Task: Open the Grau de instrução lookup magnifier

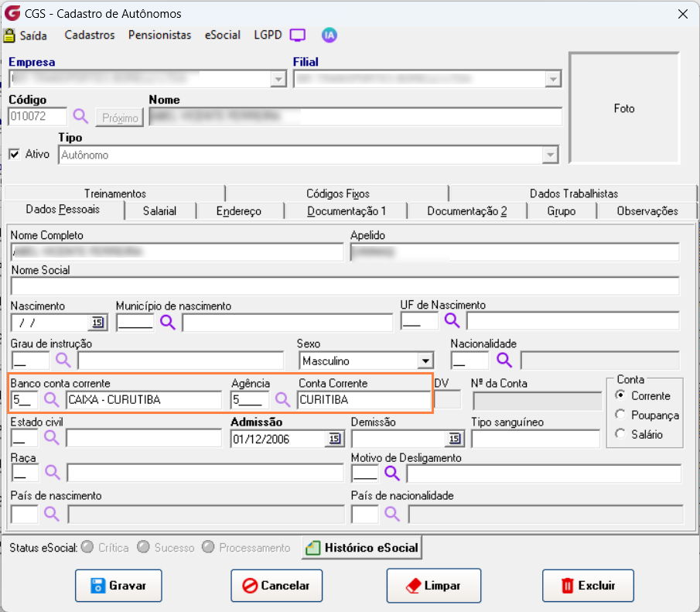Action: click(x=63, y=360)
